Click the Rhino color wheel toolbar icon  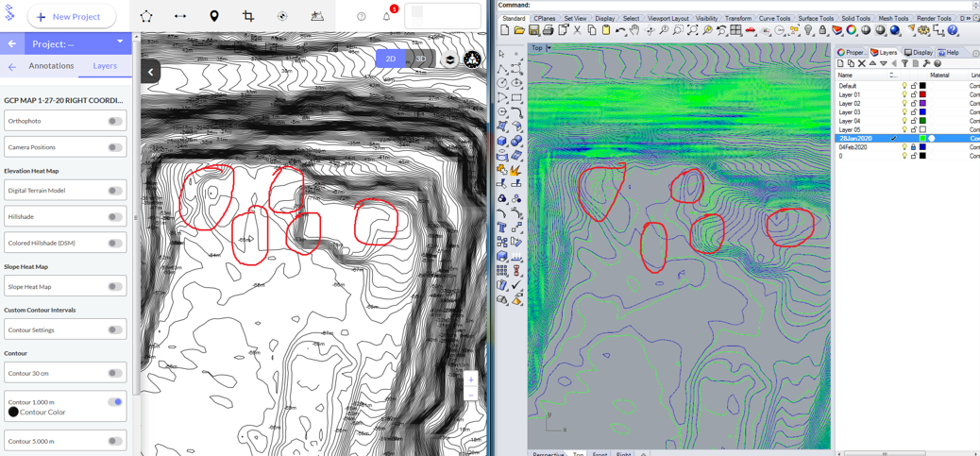tap(852, 29)
